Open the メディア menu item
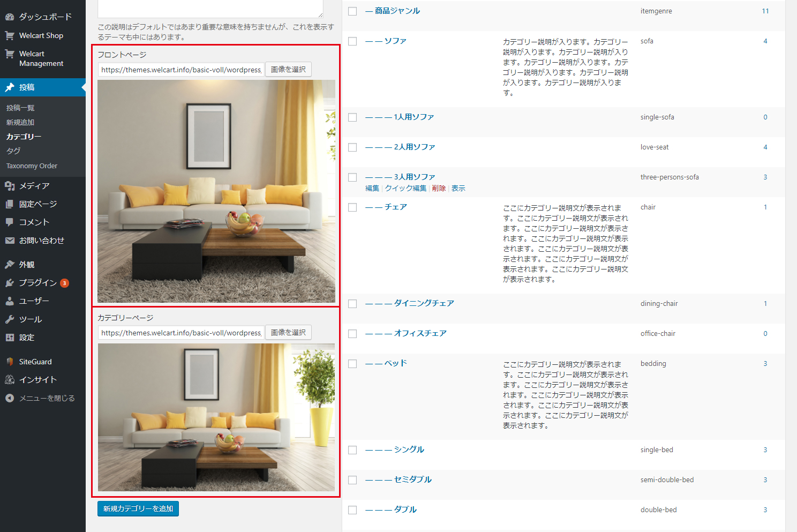Screen dimensions: 797x532 (x=34, y=186)
